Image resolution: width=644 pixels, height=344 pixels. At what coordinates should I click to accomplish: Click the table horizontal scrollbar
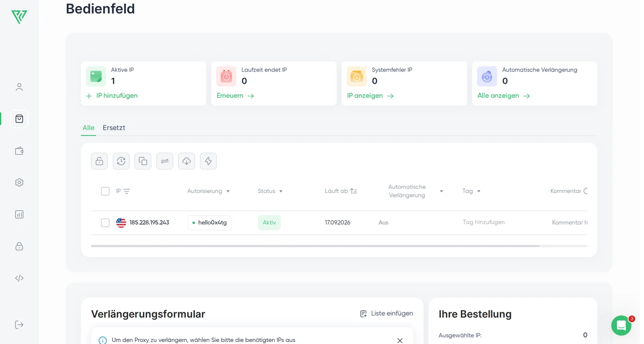(315, 246)
